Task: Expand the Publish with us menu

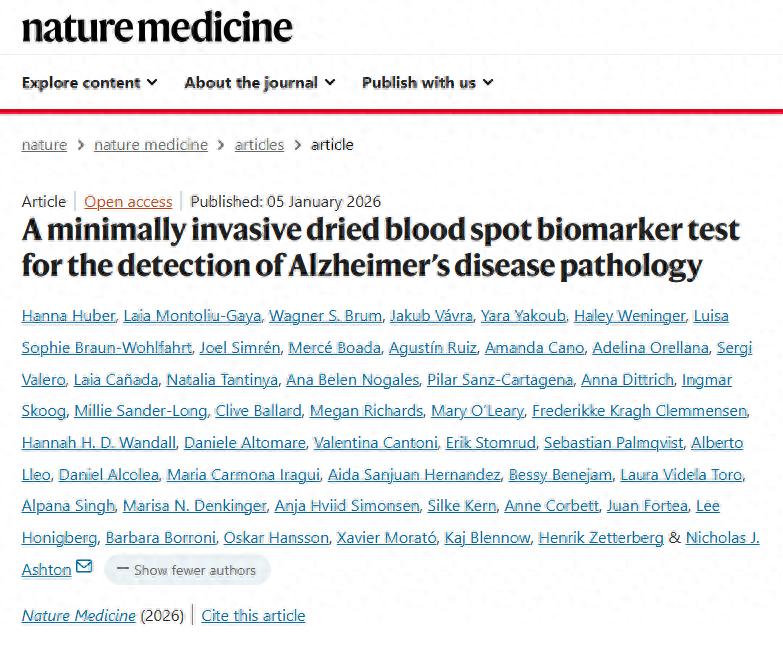Action: (427, 83)
